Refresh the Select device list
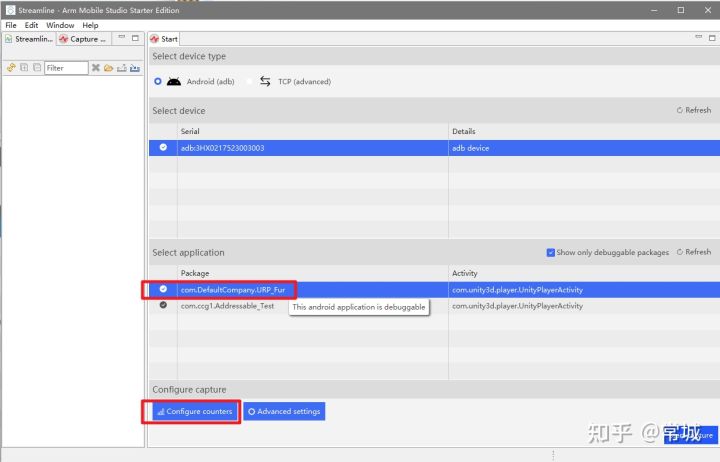Screen dimensions: 720x462 click(694, 110)
